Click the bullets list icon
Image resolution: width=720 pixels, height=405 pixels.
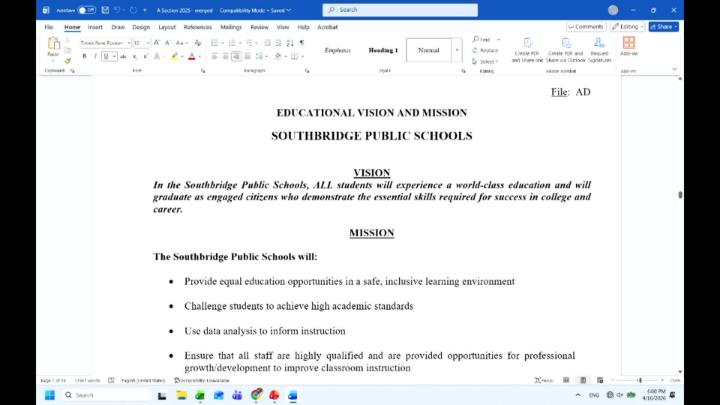coord(214,43)
